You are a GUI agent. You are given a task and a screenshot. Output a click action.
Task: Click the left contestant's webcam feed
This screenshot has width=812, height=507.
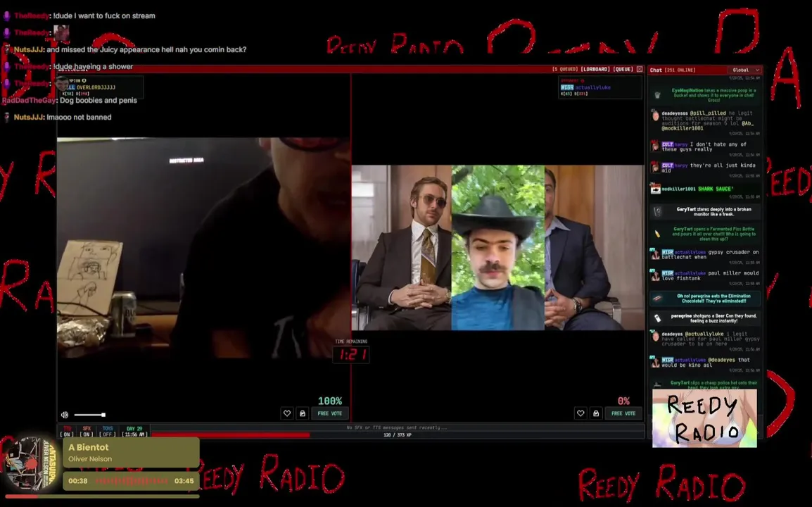(x=203, y=247)
